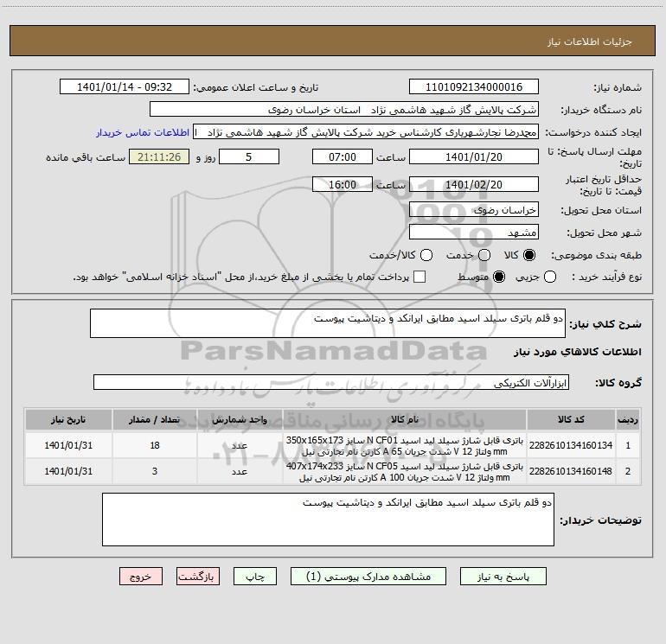Click the بازگشت back button
Image resolution: width=666 pixels, height=644 pixels.
click(198, 577)
